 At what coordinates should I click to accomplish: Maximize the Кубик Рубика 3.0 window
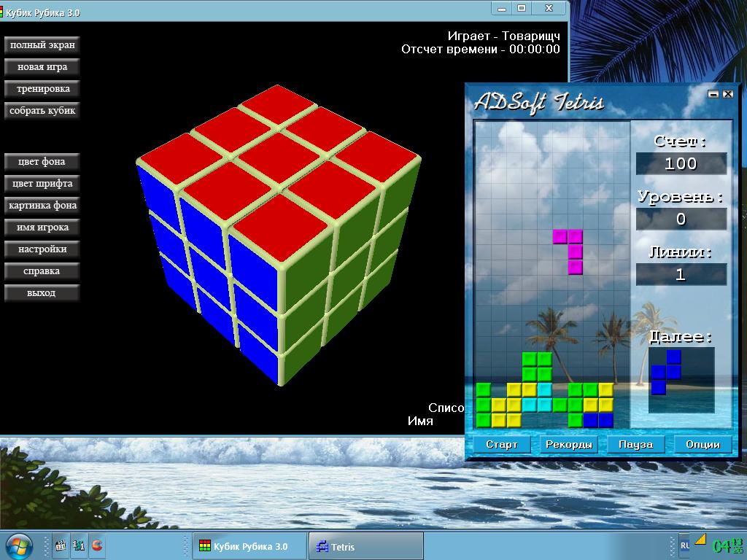[522, 9]
